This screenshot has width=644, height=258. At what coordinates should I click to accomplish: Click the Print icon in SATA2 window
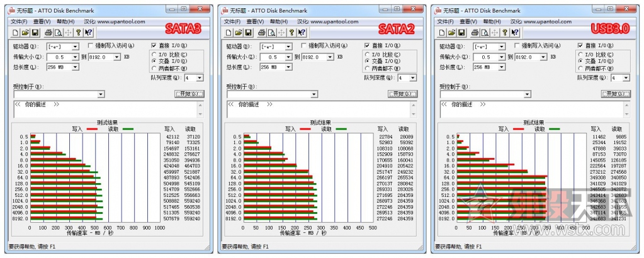coord(261,33)
